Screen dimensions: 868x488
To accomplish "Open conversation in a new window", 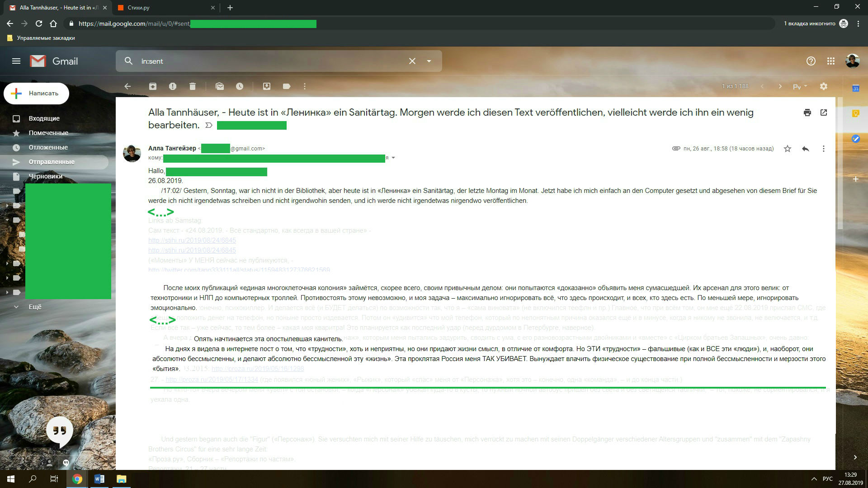I will 824,113.
